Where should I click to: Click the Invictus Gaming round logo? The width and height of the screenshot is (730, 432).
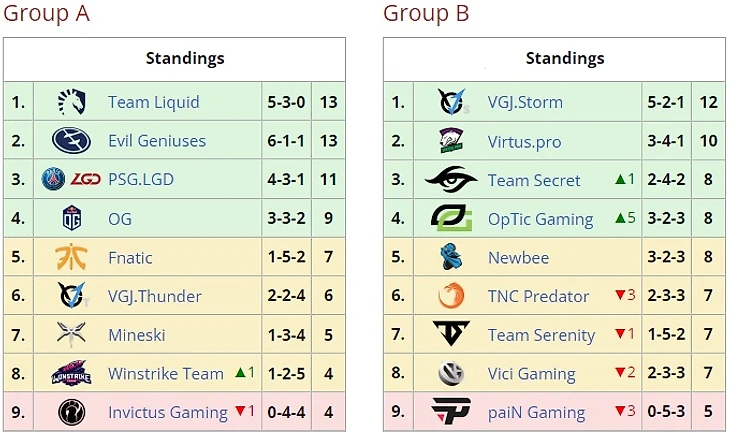point(71,412)
